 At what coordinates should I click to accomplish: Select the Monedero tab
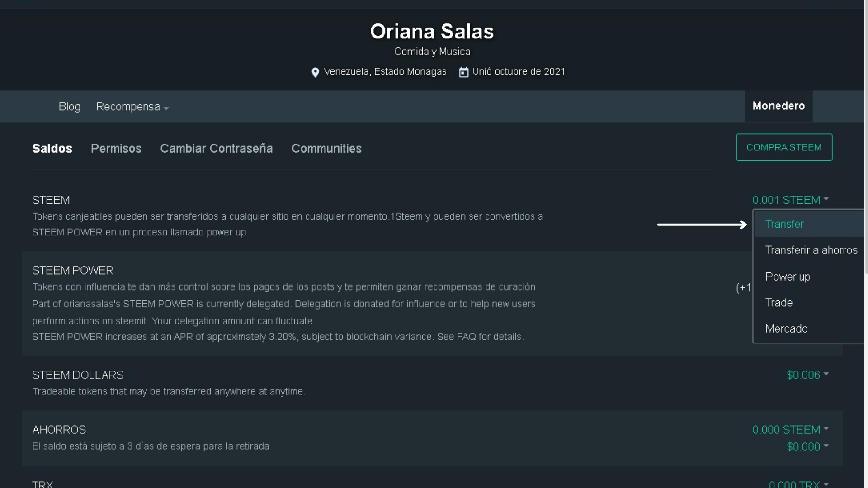[778, 106]
